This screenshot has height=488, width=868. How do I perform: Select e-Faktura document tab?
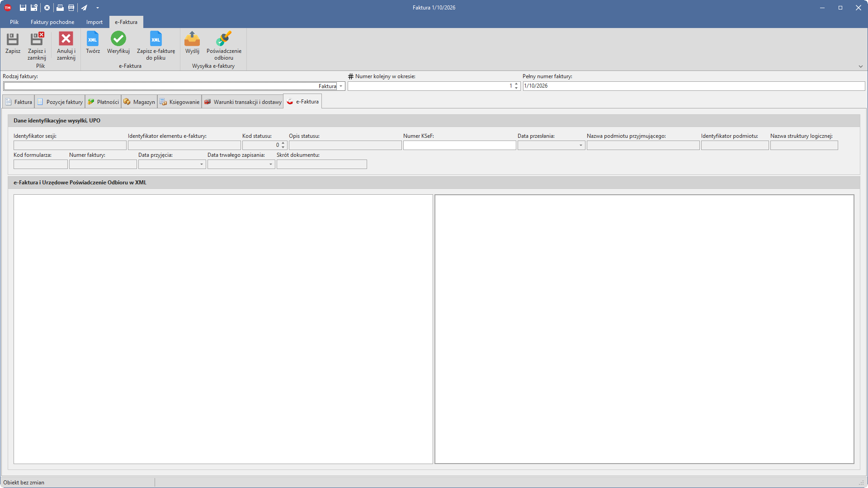coord(303,102)
